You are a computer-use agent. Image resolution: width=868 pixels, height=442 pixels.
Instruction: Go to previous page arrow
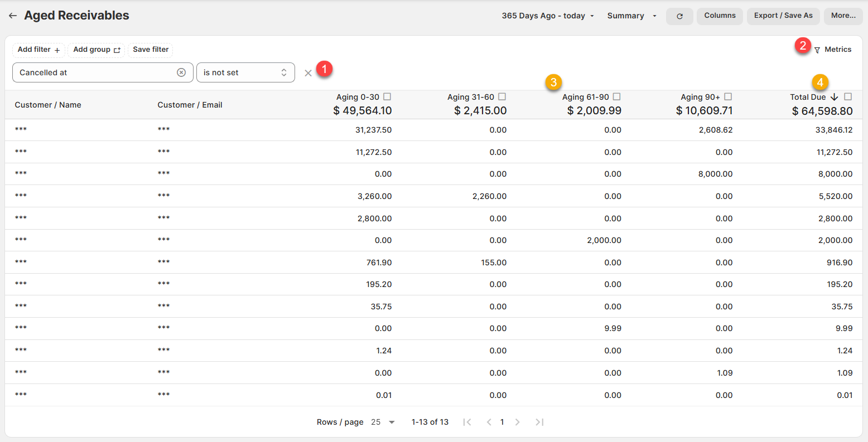coord(489,422)
